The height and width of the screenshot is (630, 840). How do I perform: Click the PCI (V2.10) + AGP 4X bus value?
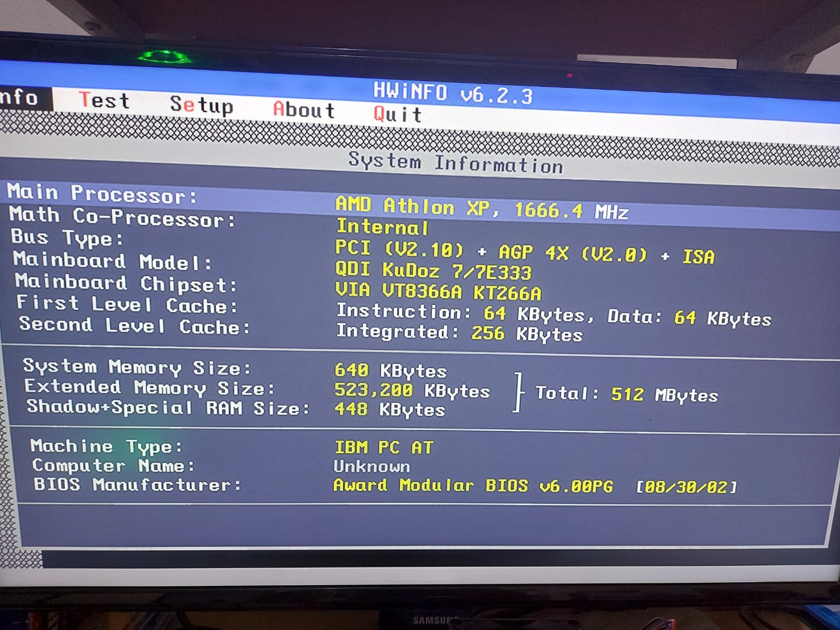point(524,251)
